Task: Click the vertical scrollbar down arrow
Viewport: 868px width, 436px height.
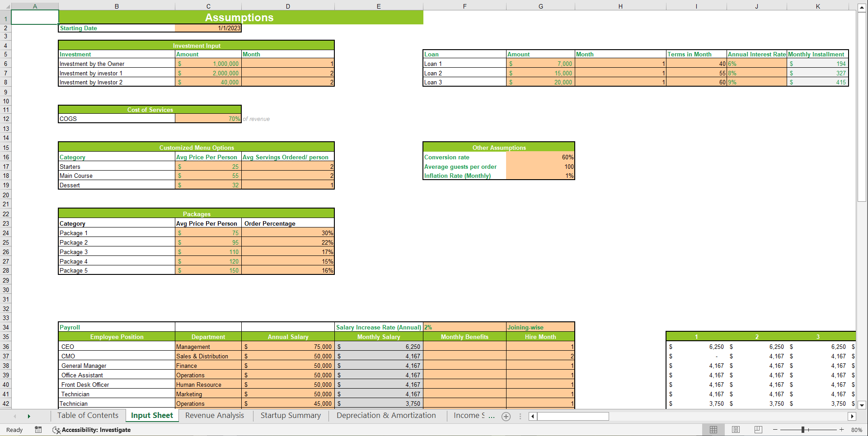Action: pyautogui.click(x=862, y=405)
